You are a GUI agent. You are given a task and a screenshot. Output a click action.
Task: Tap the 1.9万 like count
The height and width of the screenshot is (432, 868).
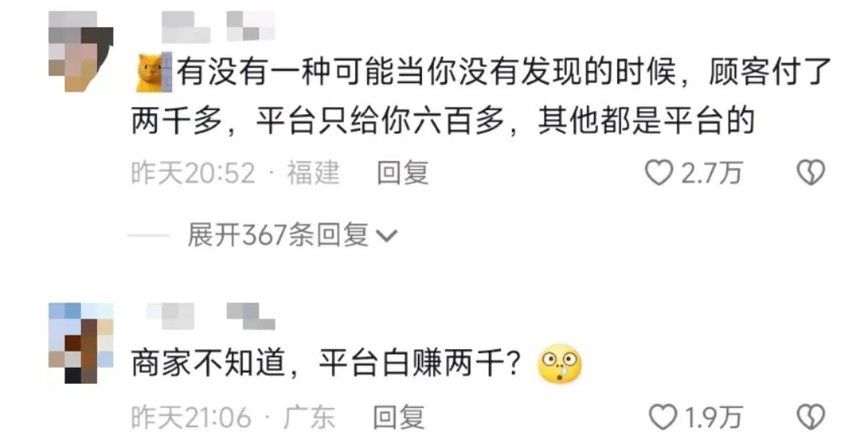pos(712,418)
